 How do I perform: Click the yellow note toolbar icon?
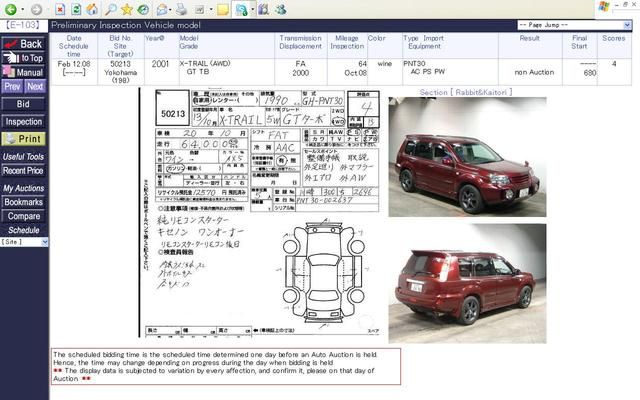click(x=223, y=9)
